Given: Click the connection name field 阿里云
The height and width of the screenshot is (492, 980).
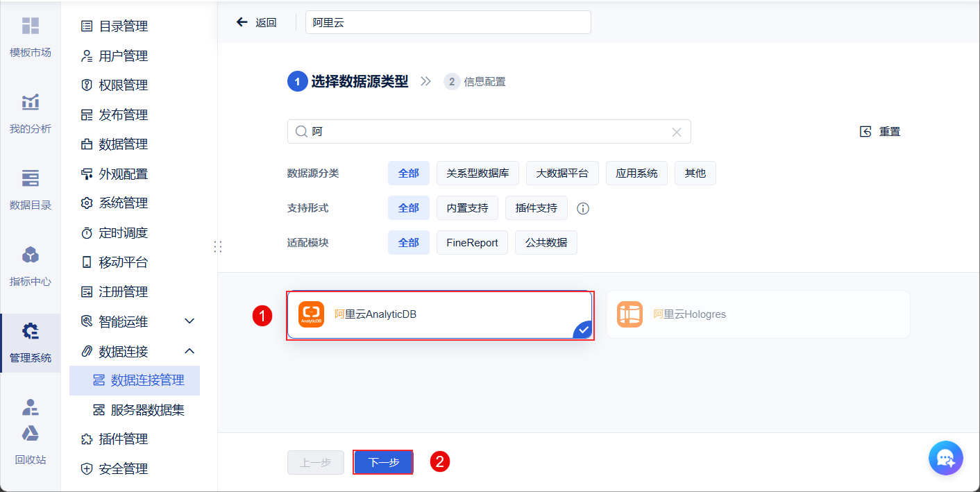Looking at the screenshot, I should coord(448,22).
